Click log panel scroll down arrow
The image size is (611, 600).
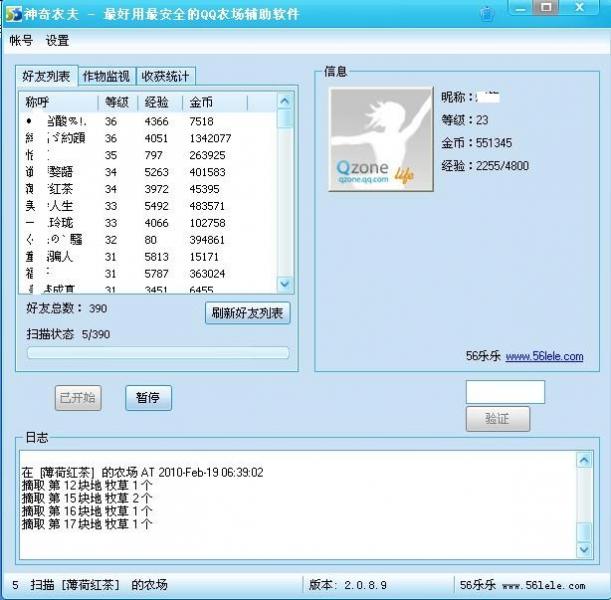584,549
